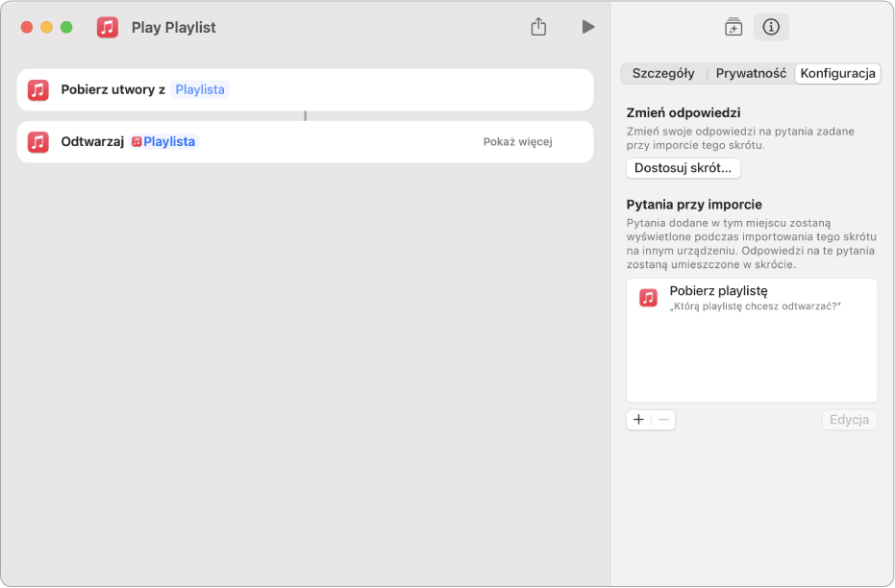This screenshot has width=895, height=588.
Task: Toggle the shortcut details info icon
Action: coord(771,27)
